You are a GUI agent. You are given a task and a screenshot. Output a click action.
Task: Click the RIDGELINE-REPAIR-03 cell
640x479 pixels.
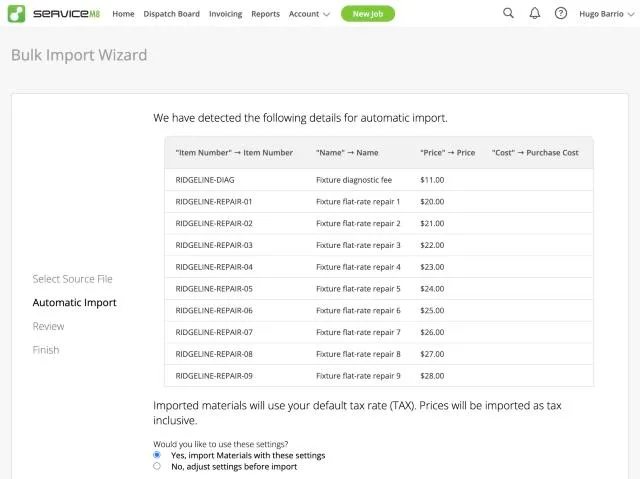tap(214, 245)
